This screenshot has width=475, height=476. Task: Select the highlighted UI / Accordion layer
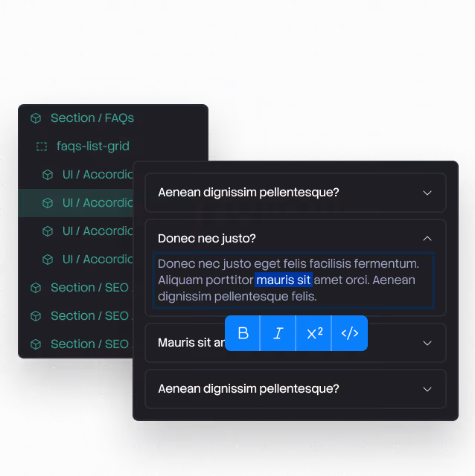pos(76,203)
